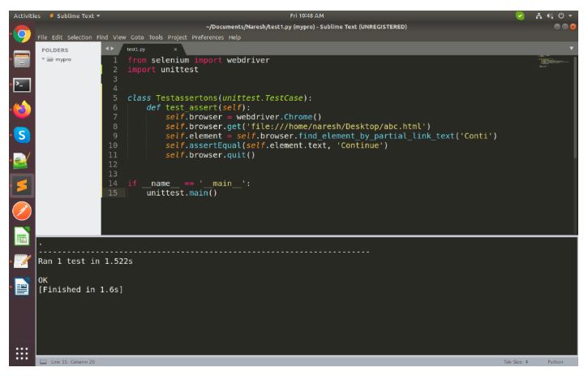Image resolution: width=588 pixels, height=376 pixels.
Task: Open the File menu
Action: [42, 37]
